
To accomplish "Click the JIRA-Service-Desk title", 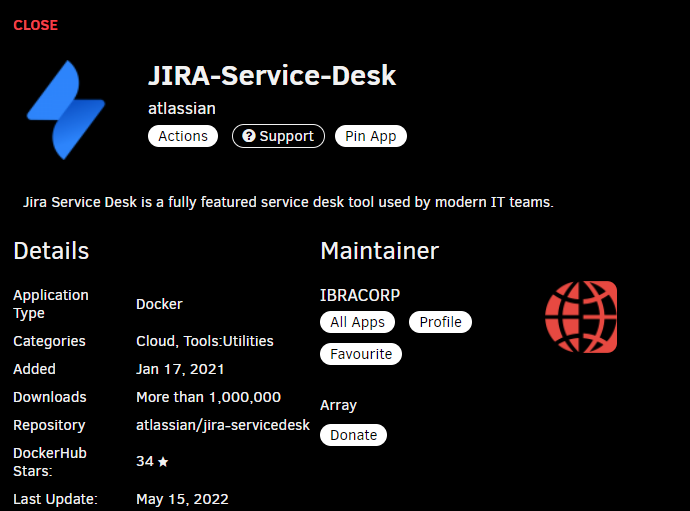I will (272, 75).
